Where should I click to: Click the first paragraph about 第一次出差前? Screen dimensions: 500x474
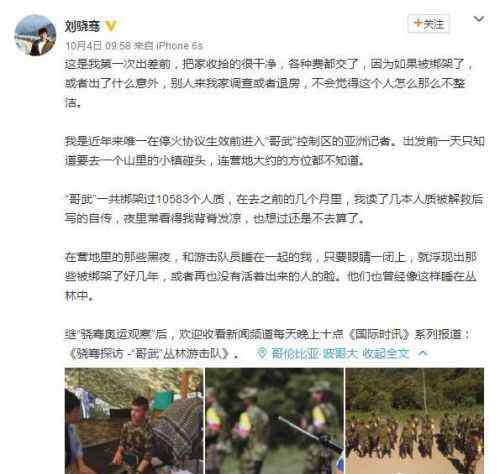click(269, 83)
